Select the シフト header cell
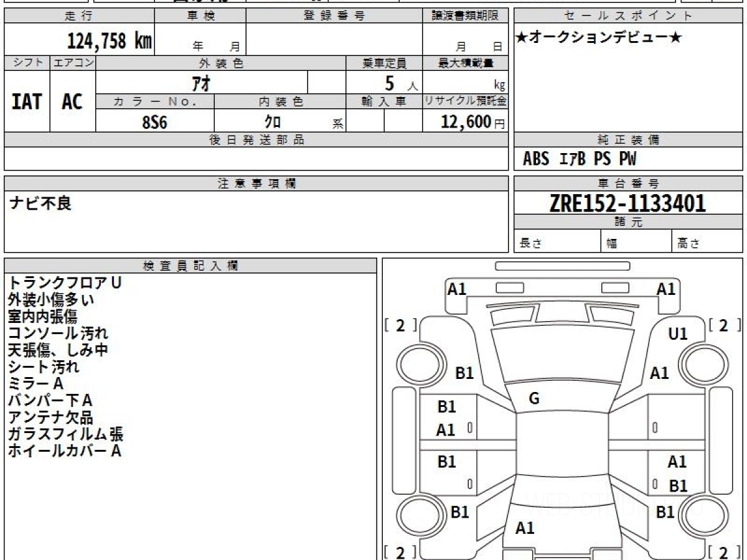 click(x=27, y=63)
